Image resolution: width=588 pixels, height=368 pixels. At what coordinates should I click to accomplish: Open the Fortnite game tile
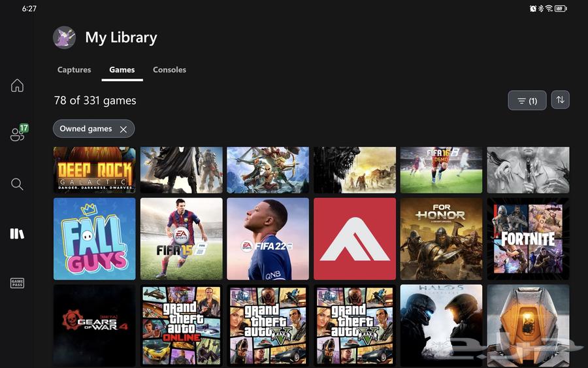click(x=528, y=239)
